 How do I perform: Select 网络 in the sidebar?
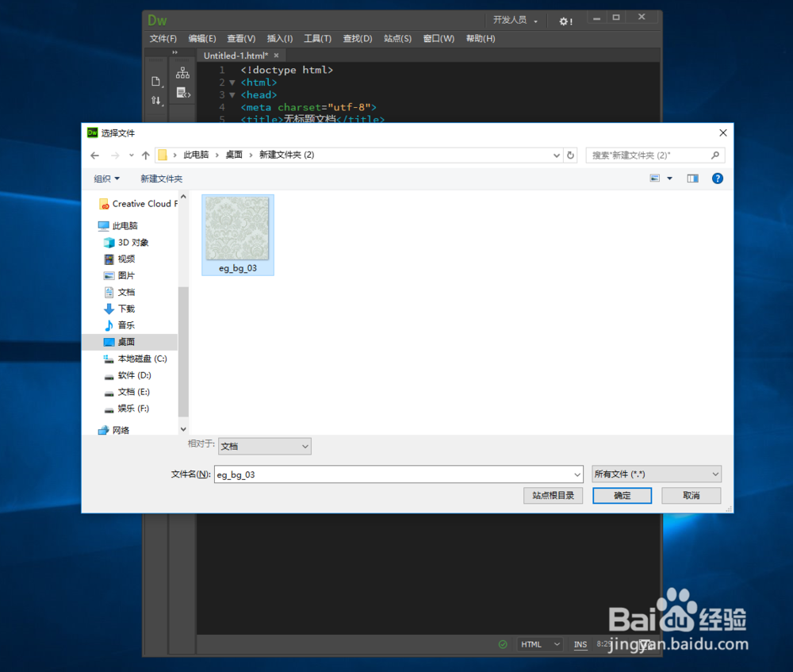[114, 430]
